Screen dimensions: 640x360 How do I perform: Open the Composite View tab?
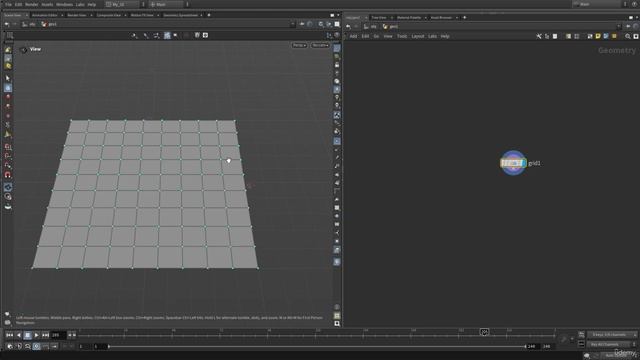109,15
